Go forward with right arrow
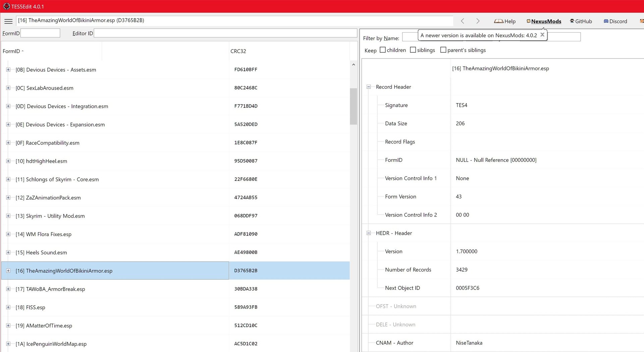 coord(478,21)
